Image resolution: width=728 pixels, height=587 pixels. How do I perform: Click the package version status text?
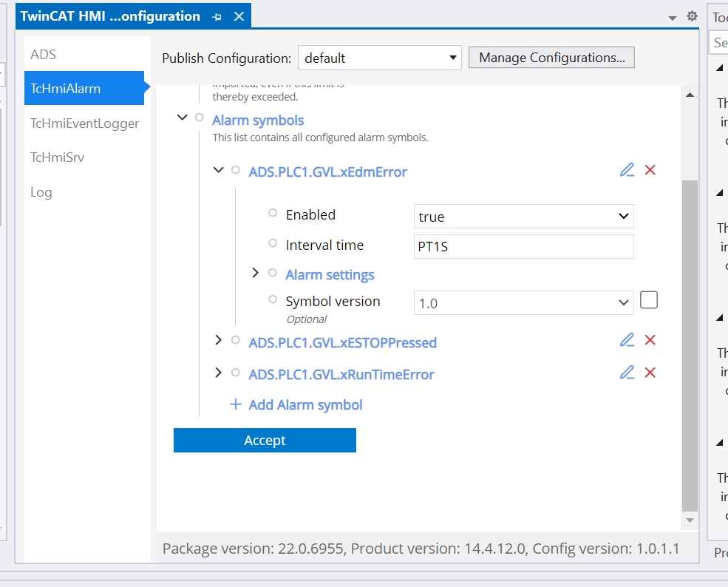[x=421, y=549]
